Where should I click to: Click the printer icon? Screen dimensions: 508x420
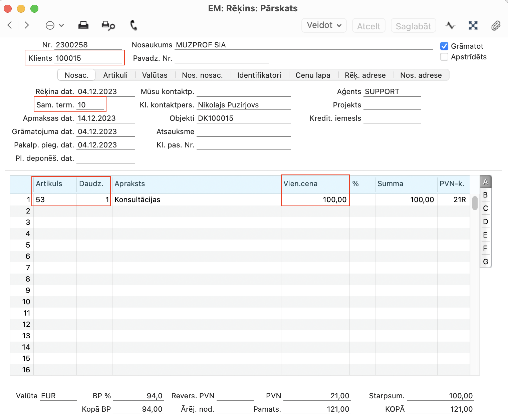click(x=83, y=25)
